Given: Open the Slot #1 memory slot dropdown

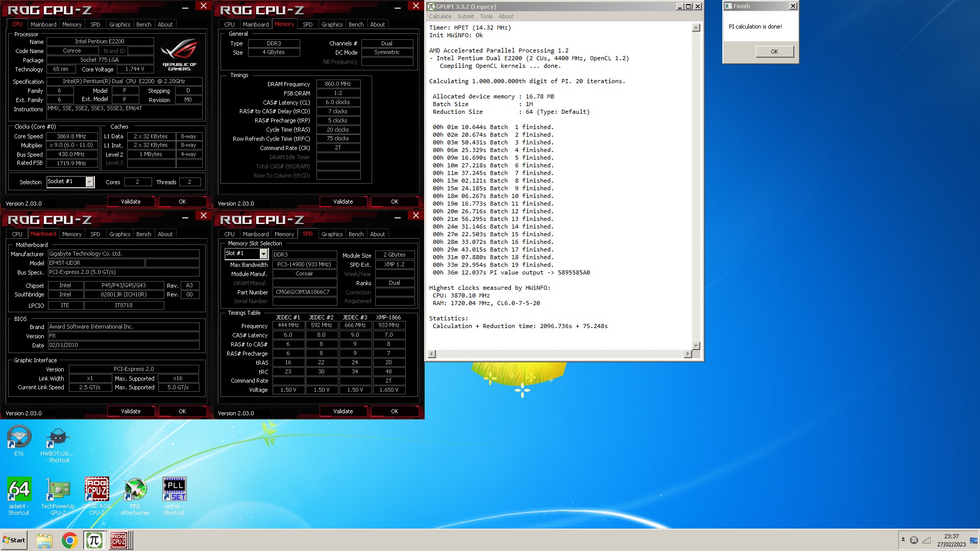Looking at the screenshot, I should click(263, 254).
